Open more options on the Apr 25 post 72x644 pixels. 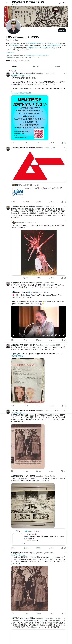click(65, 147)
